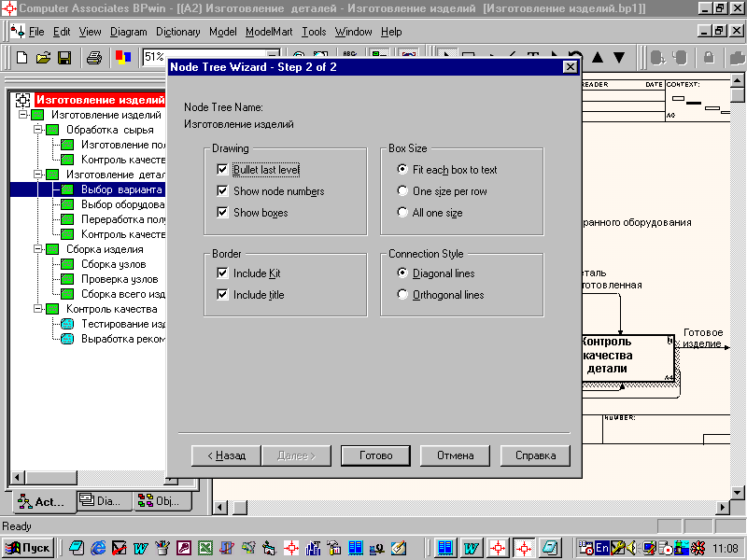
Task: Select Выбор оборудования tree item
Action: pyautogui.click(x=122, y=204)
